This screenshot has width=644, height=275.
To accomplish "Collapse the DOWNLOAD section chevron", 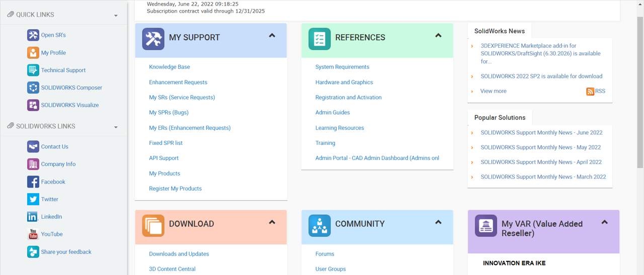I will point(272,222).
